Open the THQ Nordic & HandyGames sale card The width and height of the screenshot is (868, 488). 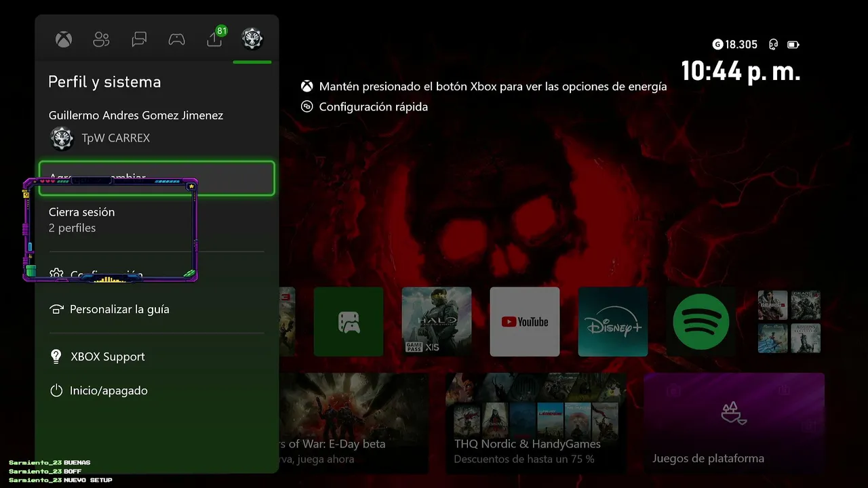(536, 423)
